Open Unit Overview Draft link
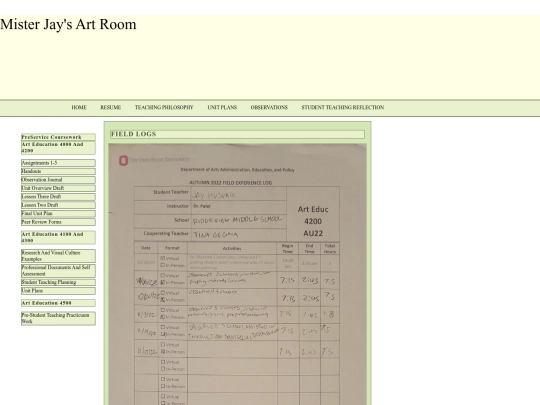The width and height of the screenshot is (540, 405). click(x=58, y=188)
